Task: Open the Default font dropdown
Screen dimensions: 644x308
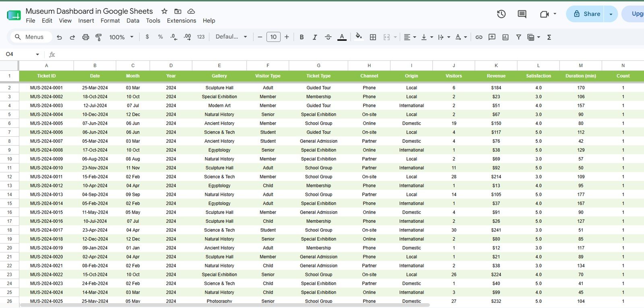Action: pyautogui.click(x=231, y=37)
